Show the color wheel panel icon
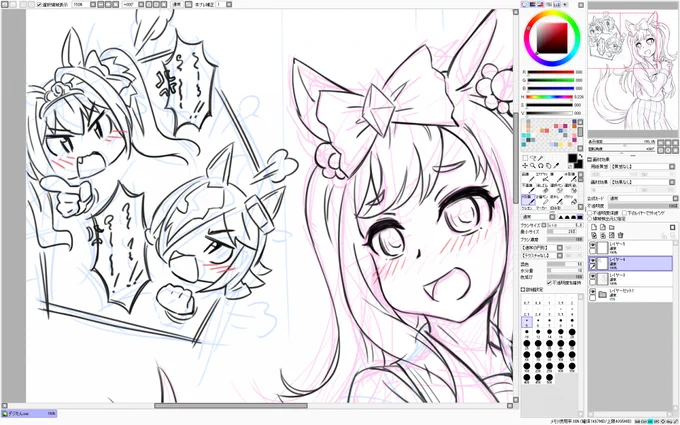Viewport: 680px width, 425px height. click(524, 4)
